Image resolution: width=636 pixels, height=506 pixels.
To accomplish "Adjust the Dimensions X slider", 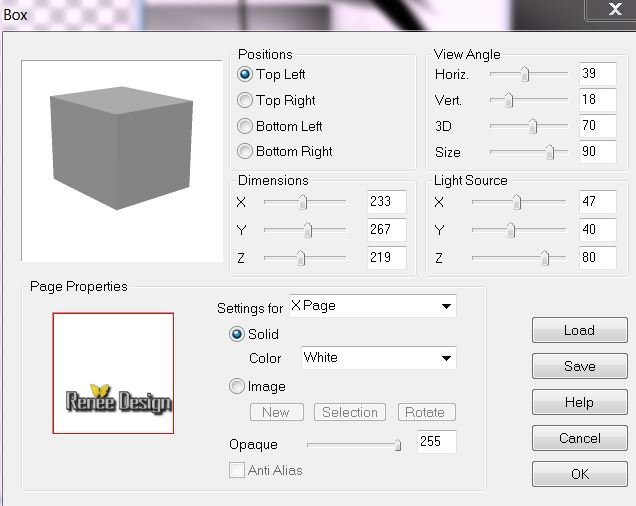I will tap(305, 202).
